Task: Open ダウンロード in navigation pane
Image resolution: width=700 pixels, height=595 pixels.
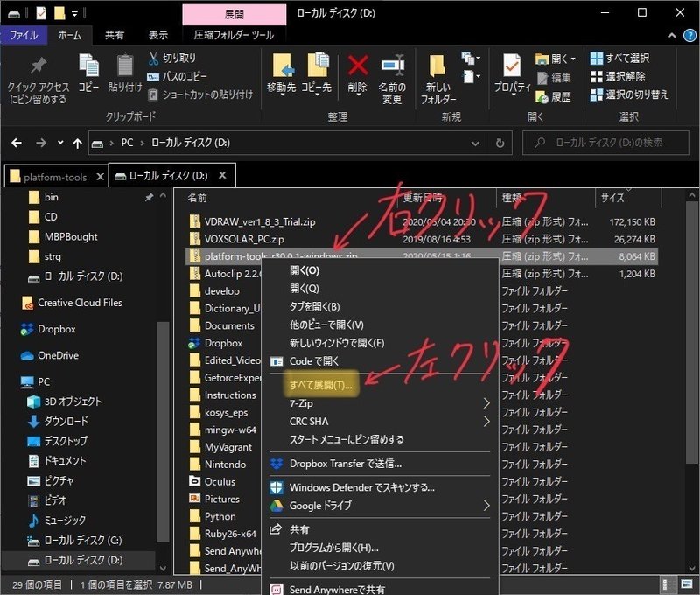Action: pos(66,421)
